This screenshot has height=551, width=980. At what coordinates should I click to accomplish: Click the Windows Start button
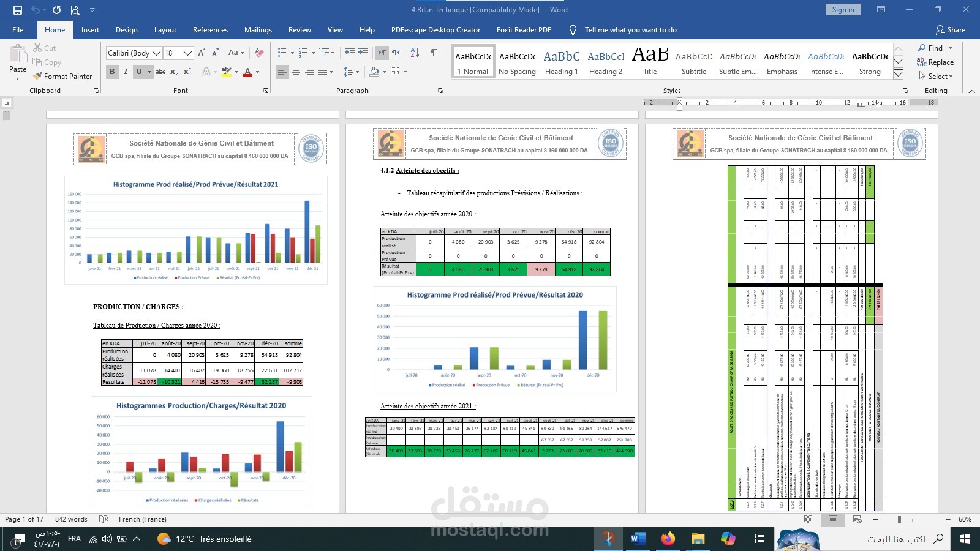click(965, 539)
